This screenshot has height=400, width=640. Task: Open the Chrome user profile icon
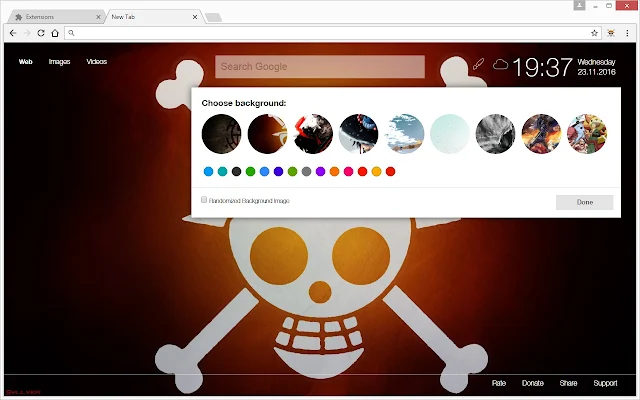(579, 6)
